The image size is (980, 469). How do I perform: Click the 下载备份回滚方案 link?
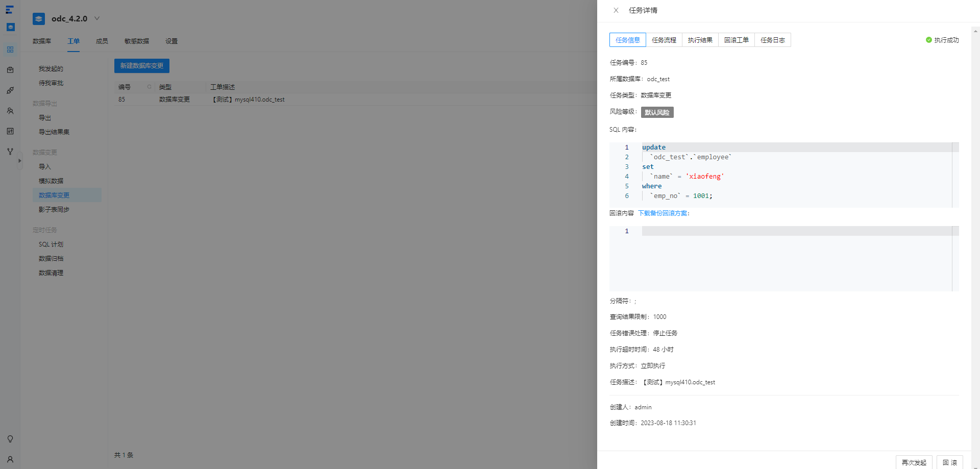point(663,213)
